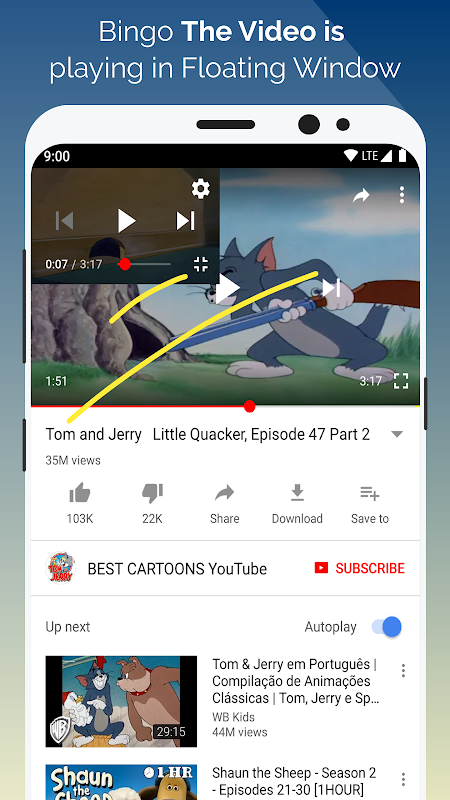This screenshot has width=450, height=800.
Task: Open options for Shaun the Sheep video
Action: pos(403,779)
